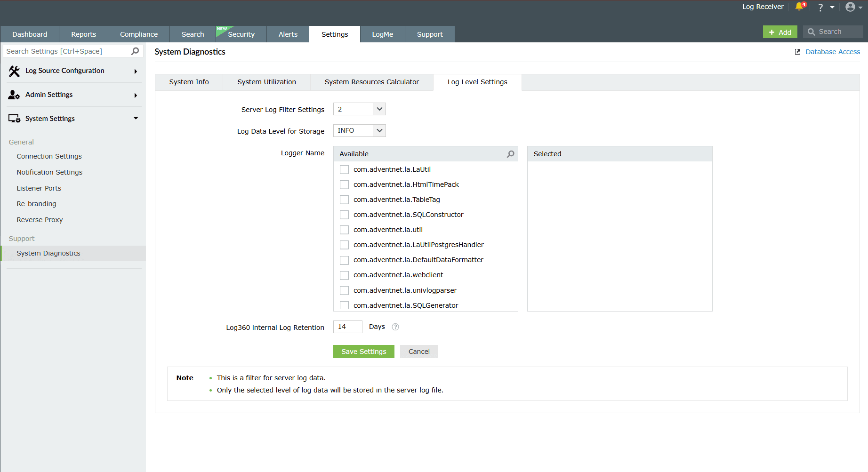Open Connection Settings in sidebar
Viewport: 868px width, 472px height.
pos(49,156)
